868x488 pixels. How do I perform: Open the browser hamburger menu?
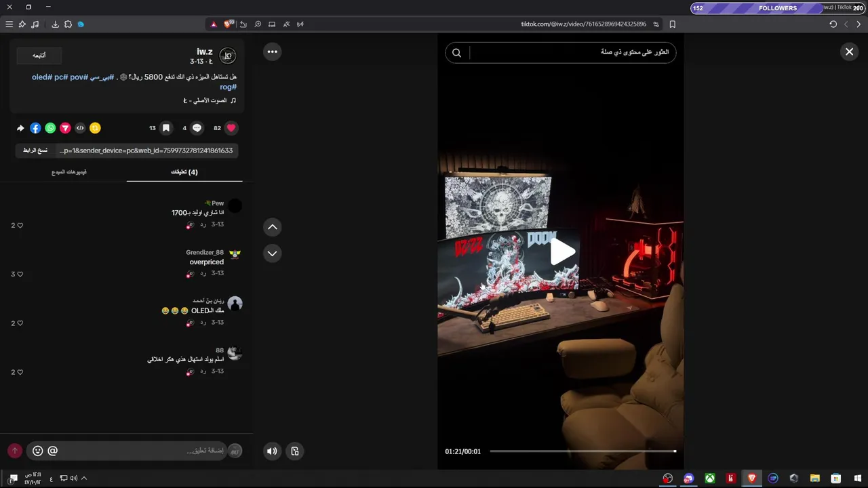tap(9, 24)
